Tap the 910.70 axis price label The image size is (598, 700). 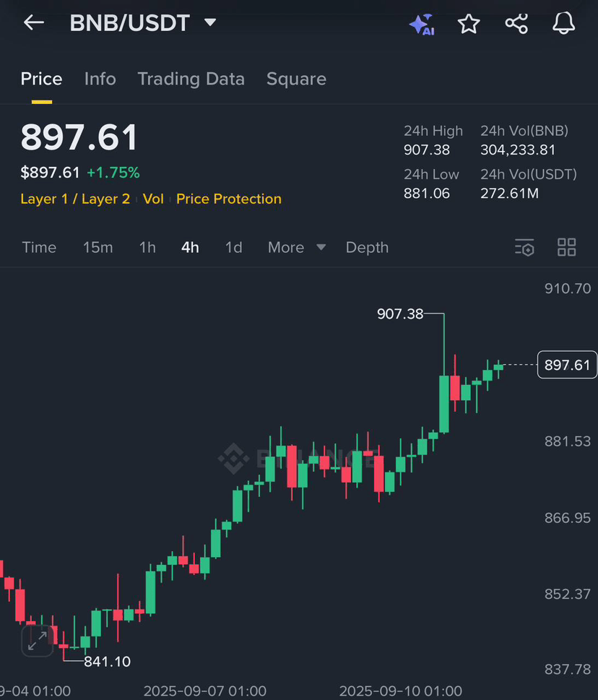pos(568,288)
